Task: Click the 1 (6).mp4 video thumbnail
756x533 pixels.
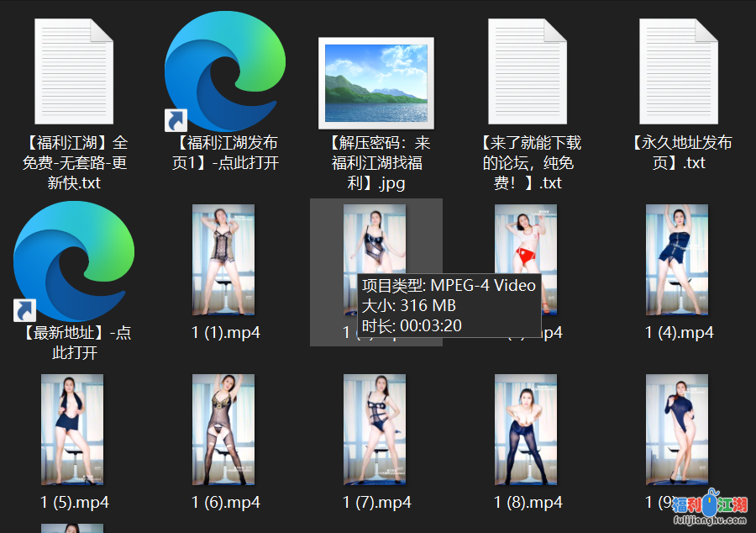Action: pos(223,430)
